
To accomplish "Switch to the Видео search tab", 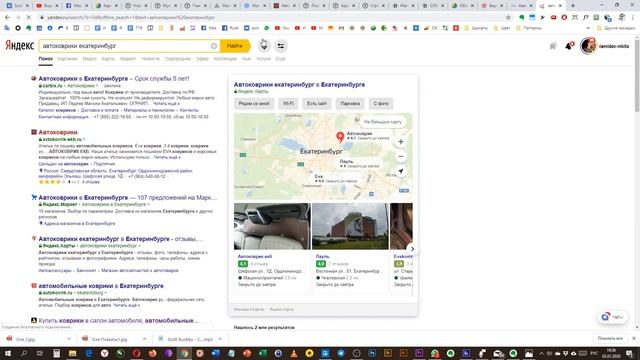I will click(89, 59).
